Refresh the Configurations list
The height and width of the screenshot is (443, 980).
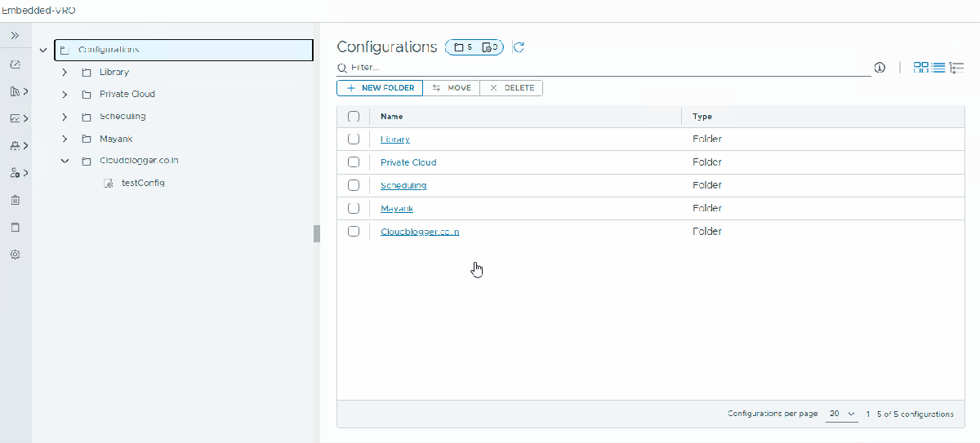pyautogui.click(x=519, y=47)
